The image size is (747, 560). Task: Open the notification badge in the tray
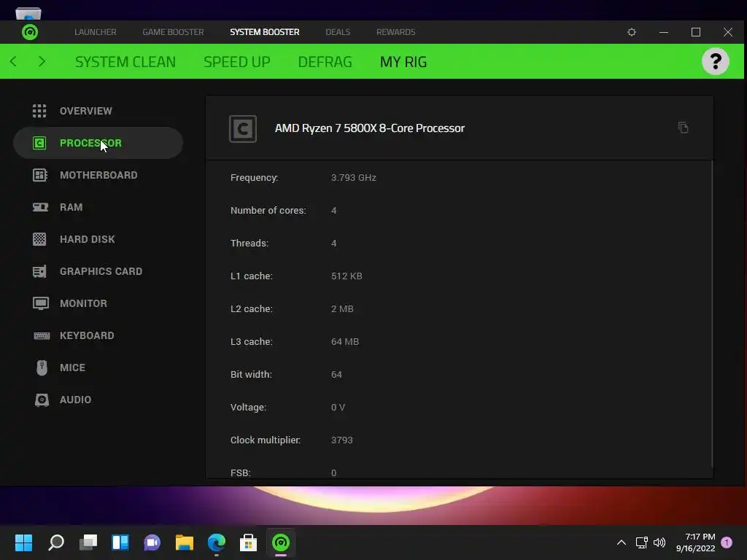727,542
